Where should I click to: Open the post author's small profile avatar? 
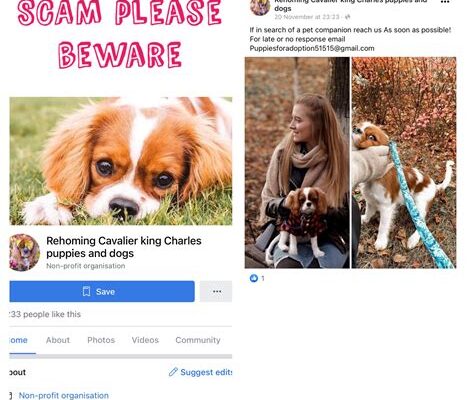[x=260, y=7]
